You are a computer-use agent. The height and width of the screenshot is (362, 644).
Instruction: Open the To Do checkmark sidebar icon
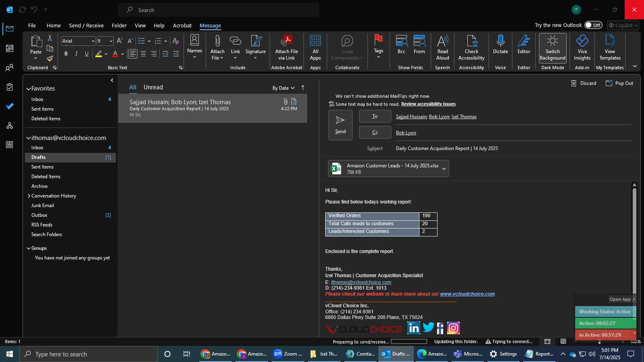coord(10,106)
